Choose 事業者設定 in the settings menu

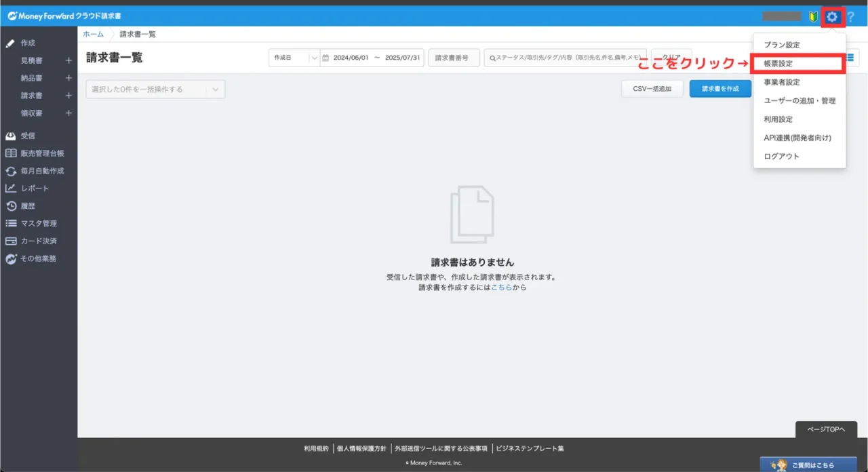781,82
